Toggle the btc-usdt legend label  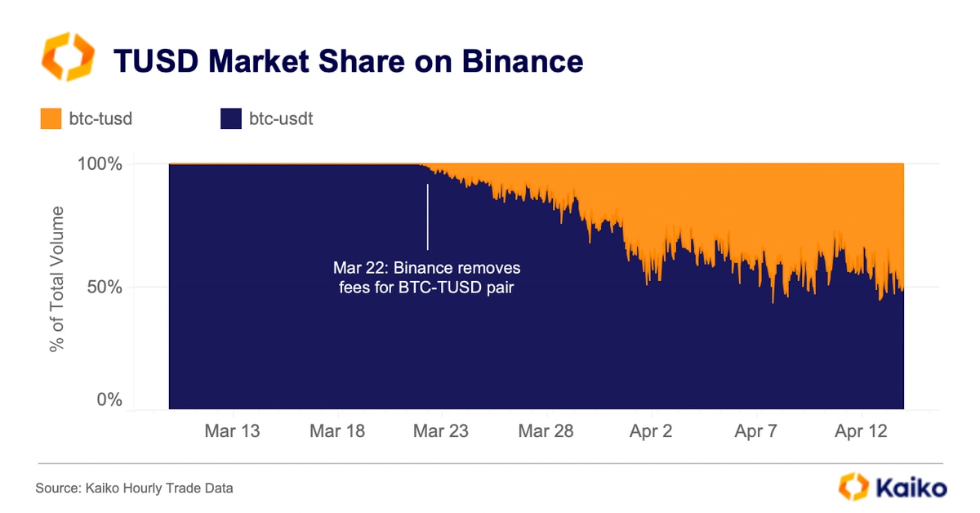tap(281, 119)
